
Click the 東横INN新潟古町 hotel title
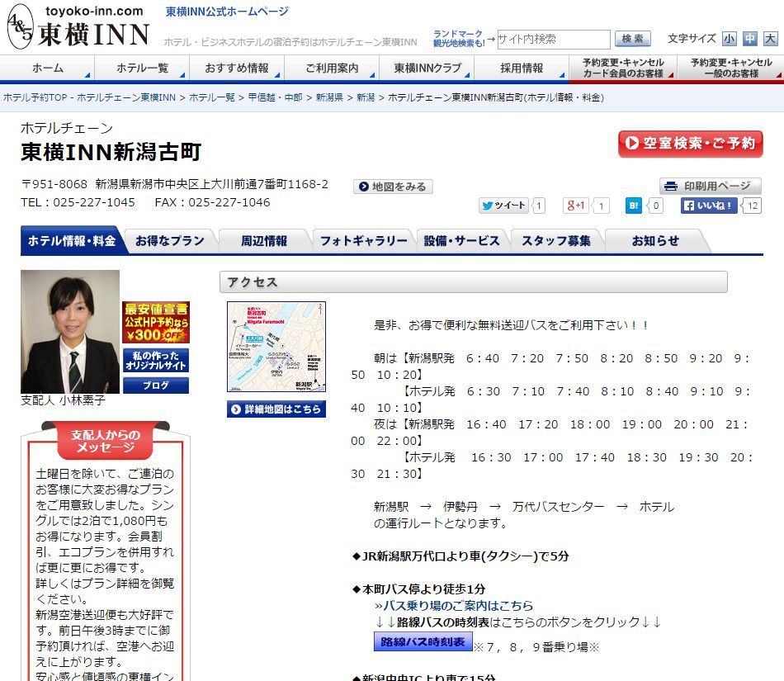[111, 152]
